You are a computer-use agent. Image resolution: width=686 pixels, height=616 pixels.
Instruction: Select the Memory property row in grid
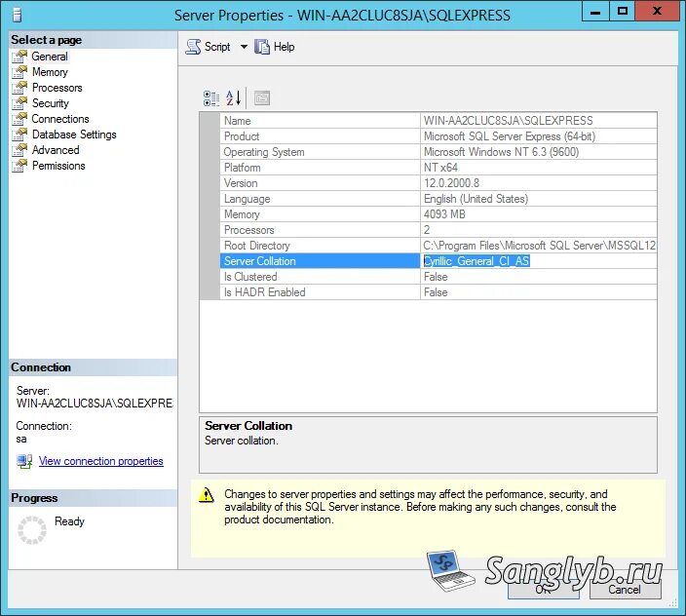tap(438, 214)
